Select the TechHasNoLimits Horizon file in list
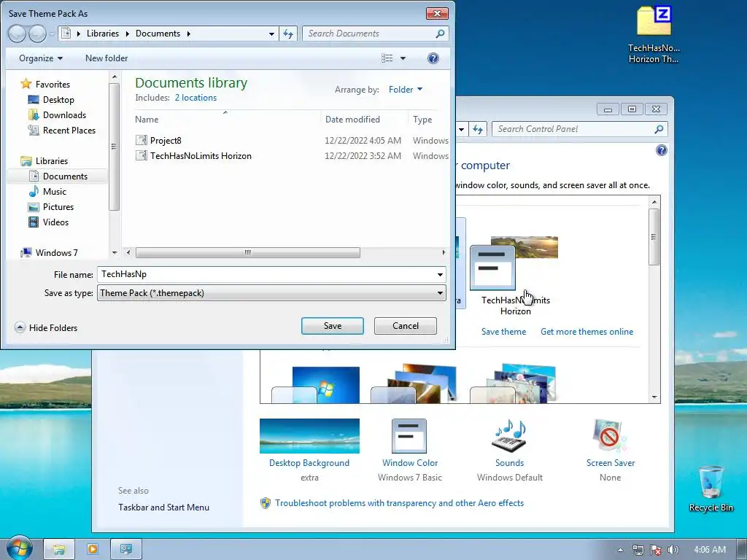747x560 pixels. (201, 156)
